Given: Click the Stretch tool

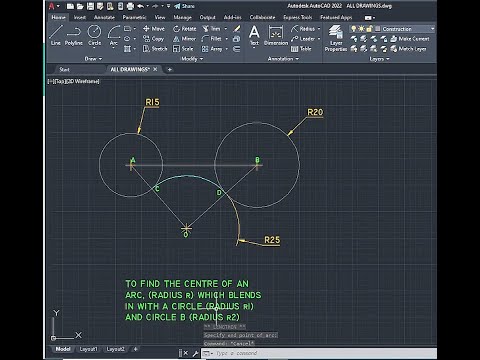Looking at the screenshot, I should pos(155,49).
